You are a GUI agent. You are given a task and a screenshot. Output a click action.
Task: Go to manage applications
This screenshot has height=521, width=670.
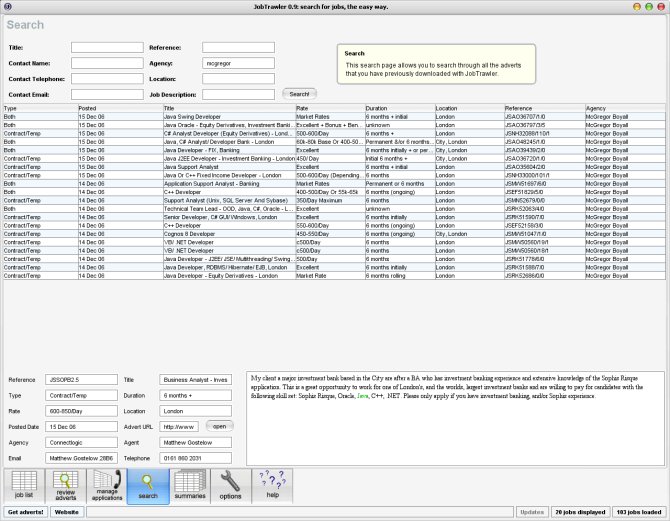click(x=107, y=484)
